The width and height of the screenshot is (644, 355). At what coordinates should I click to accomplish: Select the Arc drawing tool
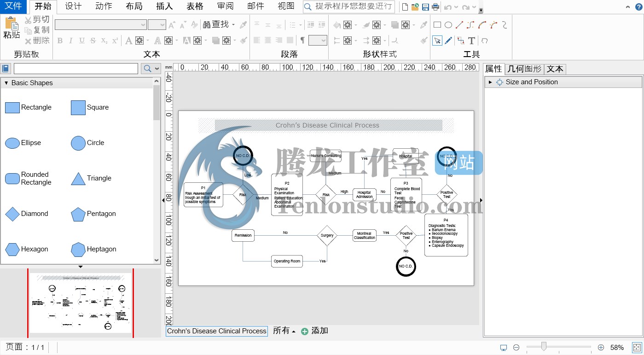pyautogui.click(x=482, y=25)
